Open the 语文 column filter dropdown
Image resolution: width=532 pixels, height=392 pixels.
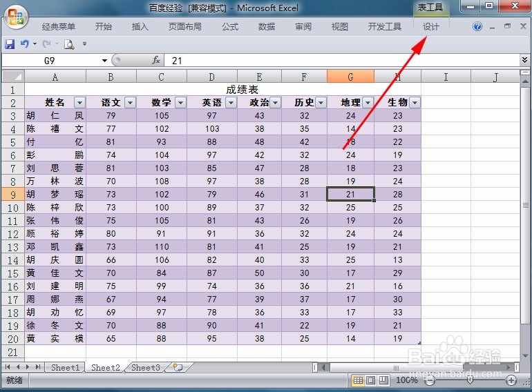tap(131, 102)
